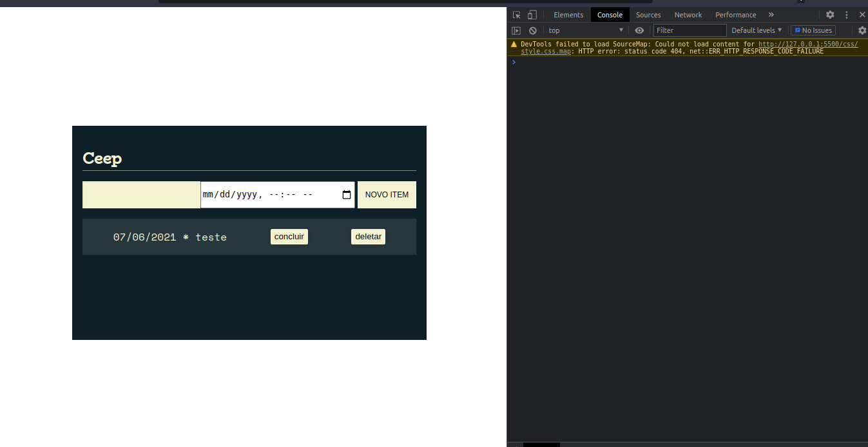Show the console sidebar icon
This screenshot has width=868, height=447.
pyautogui.click(x=516, y=30)
